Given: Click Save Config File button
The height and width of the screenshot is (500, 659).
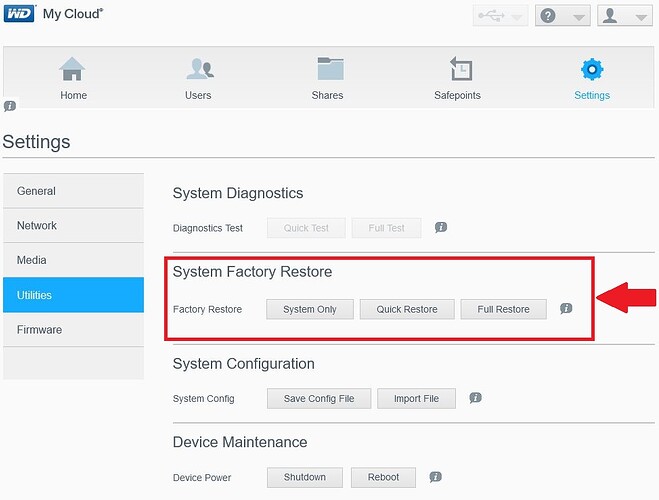Looking at the screenshot, I should [319, 398].
